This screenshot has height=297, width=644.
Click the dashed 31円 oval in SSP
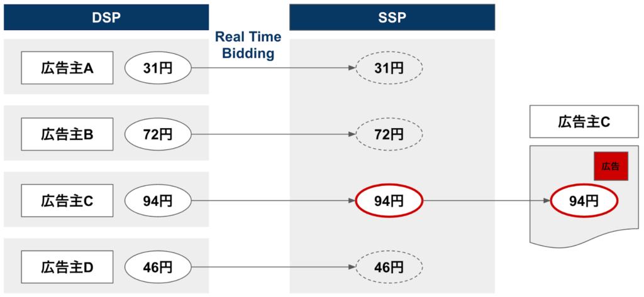point(389,68)
